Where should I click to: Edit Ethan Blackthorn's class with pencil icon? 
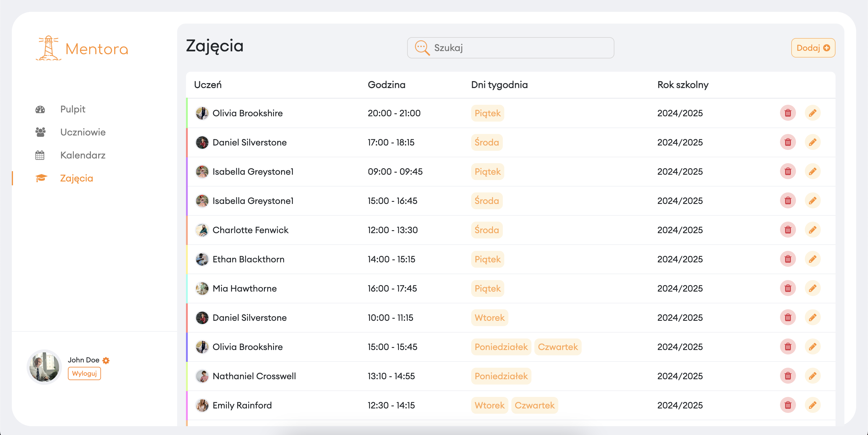(812, 259)
